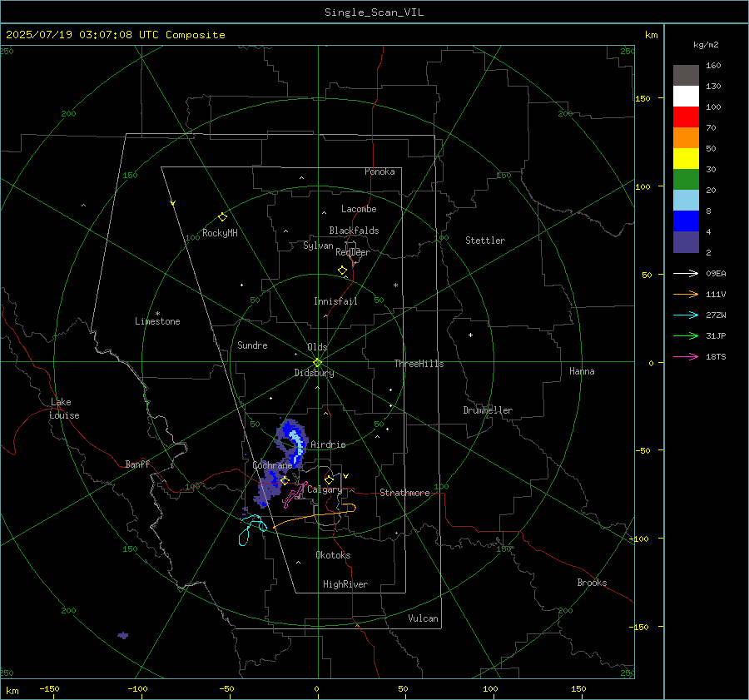Click the small purple echo at bottom-left
This screenshot has width=749, height=700.
[x=123, y=636]
